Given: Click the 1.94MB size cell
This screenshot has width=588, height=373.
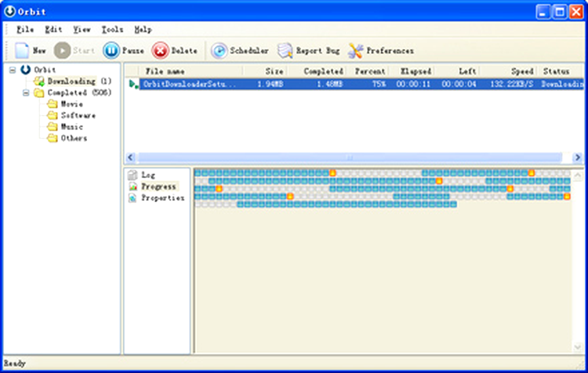Looking at the screenshot, I should click(x=270, y=84).
